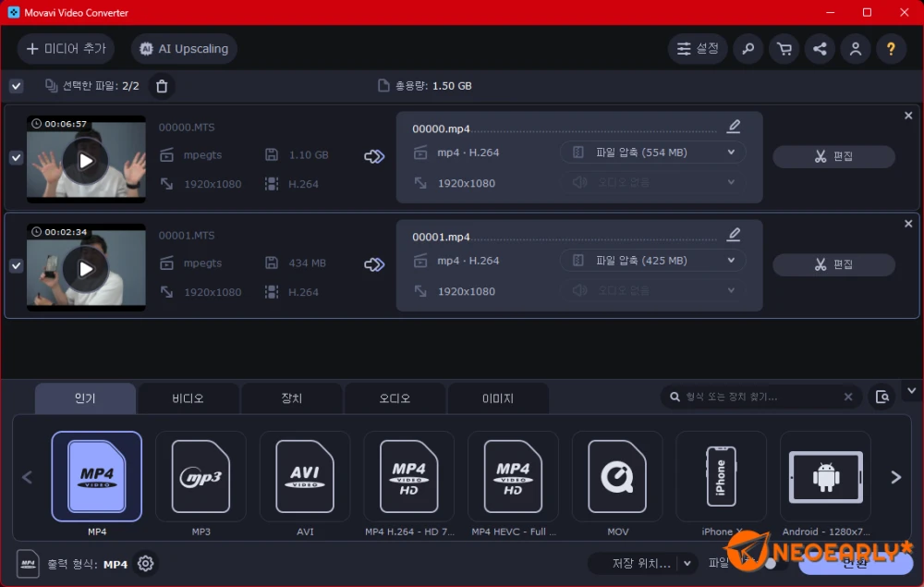Viewport: 924px width, 587px height.
Task: Switch to the Video (비디오) tab
Action: tap(188, 398)
